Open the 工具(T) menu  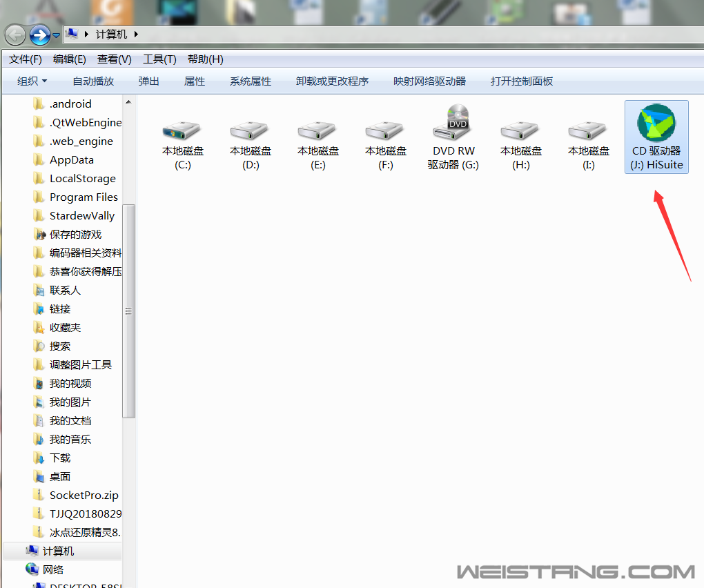160,59
